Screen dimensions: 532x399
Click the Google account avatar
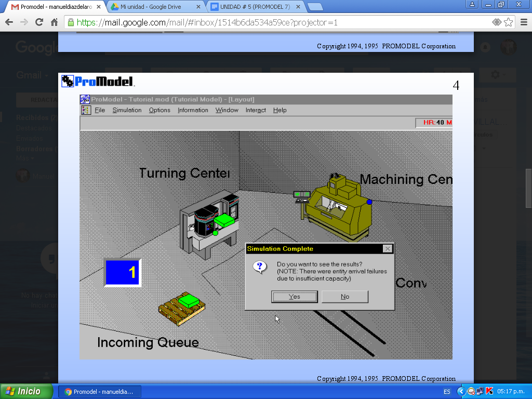tap(508, 46)
